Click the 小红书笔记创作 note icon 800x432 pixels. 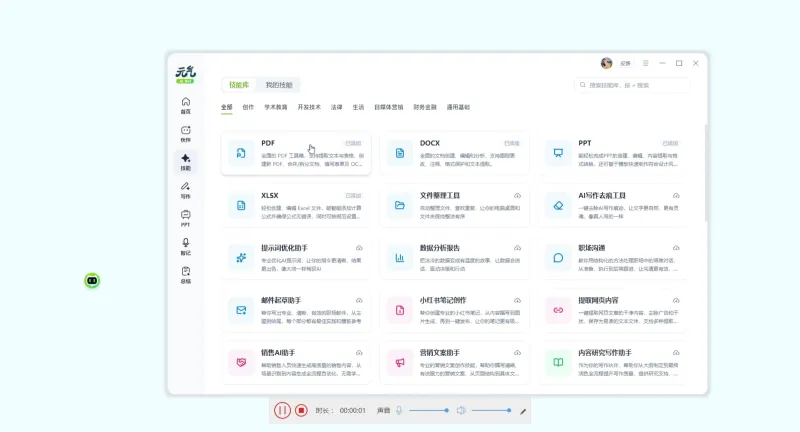coord(399,310)
